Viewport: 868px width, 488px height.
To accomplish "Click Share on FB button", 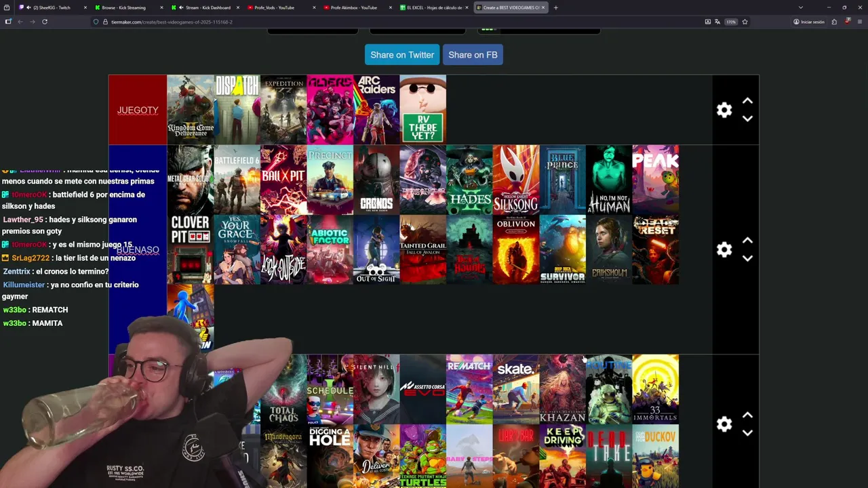I will 473,55.
